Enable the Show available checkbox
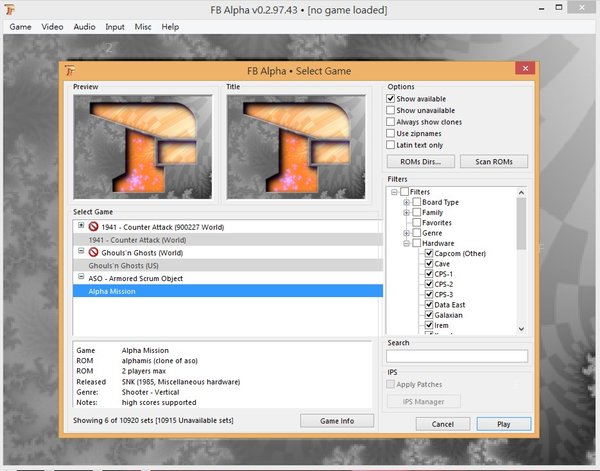Viewport: 600px width, 471px height. 390,99
